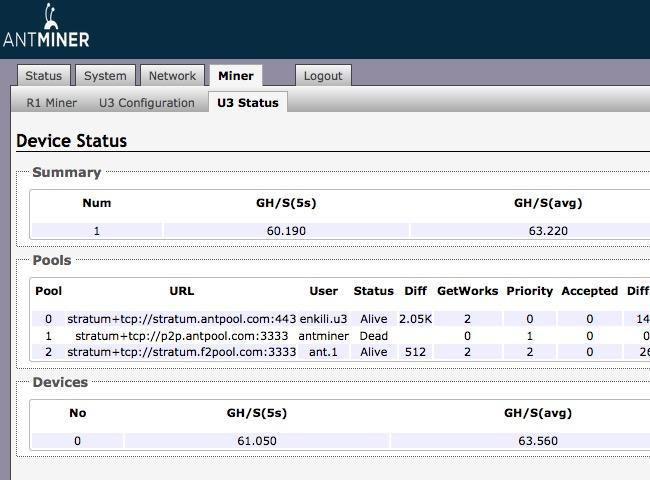Screen dimensions: 650x480
Task: Click the Devices No column header
Action: (78, 413)
